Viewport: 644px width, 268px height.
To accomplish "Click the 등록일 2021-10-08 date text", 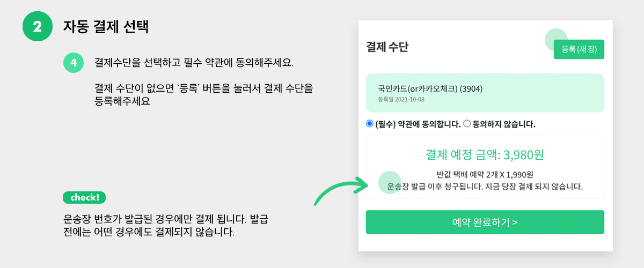I will (401, 99).
